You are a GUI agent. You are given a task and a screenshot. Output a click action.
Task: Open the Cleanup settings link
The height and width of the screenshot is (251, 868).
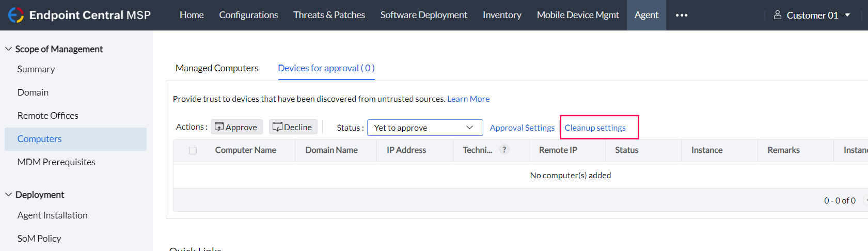click(x=595, y=128)
